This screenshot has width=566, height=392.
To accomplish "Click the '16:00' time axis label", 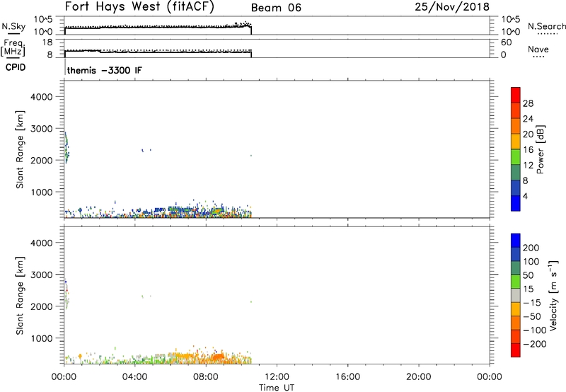I will 347,377.
